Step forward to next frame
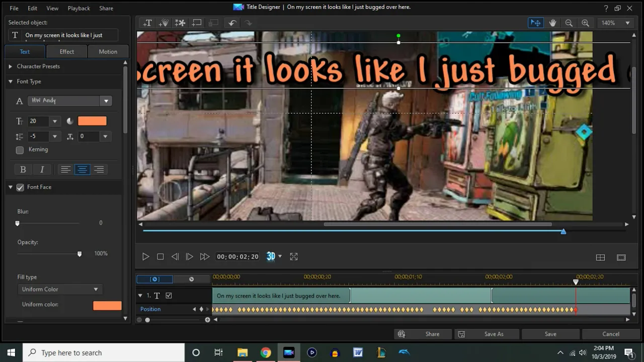Viewport: 644px width, 362px height. 189,256
